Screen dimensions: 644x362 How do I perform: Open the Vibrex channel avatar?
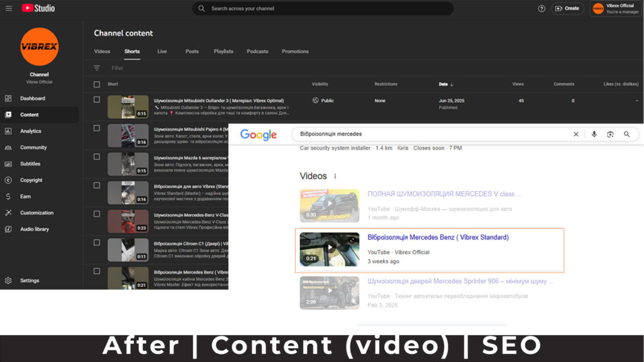pos(40,47)
